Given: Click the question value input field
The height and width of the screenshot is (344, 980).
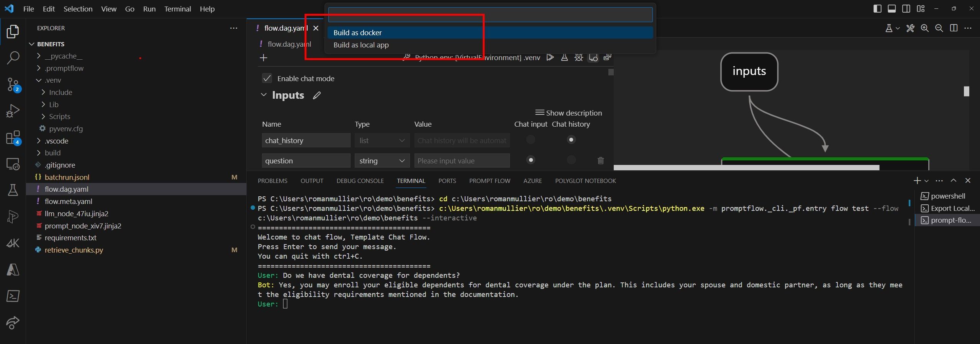Looking at the screenshot, I should (462, 161).
